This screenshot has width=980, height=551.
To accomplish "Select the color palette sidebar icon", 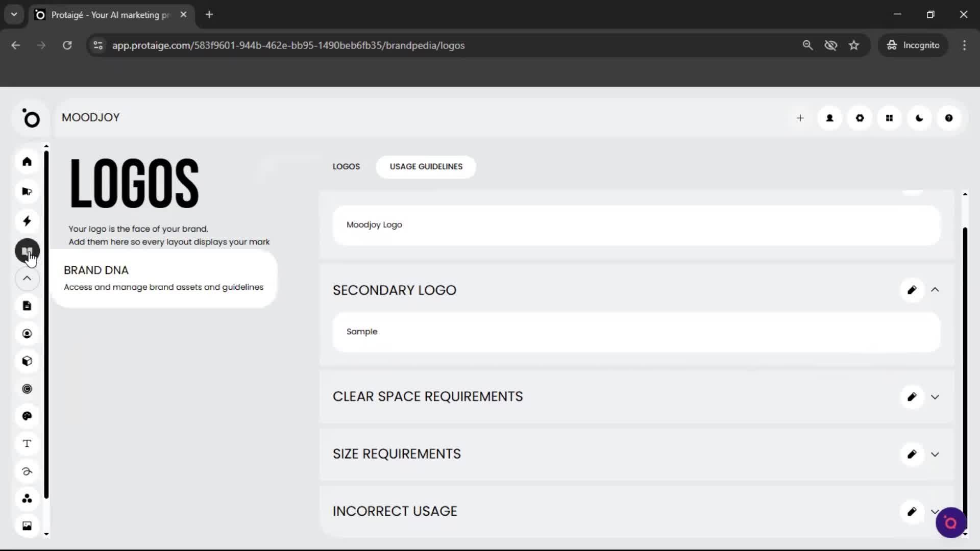I will click(x=27, y=416).
